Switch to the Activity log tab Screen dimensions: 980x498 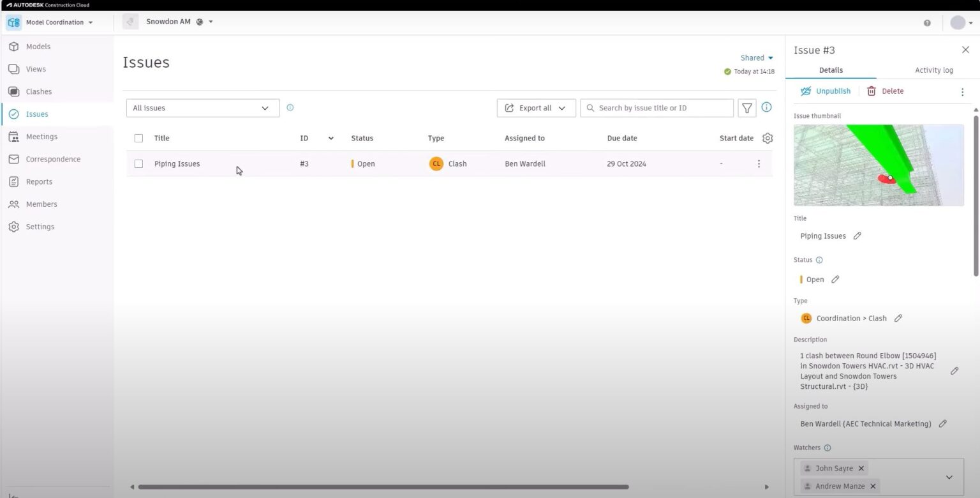click(933, 70)
